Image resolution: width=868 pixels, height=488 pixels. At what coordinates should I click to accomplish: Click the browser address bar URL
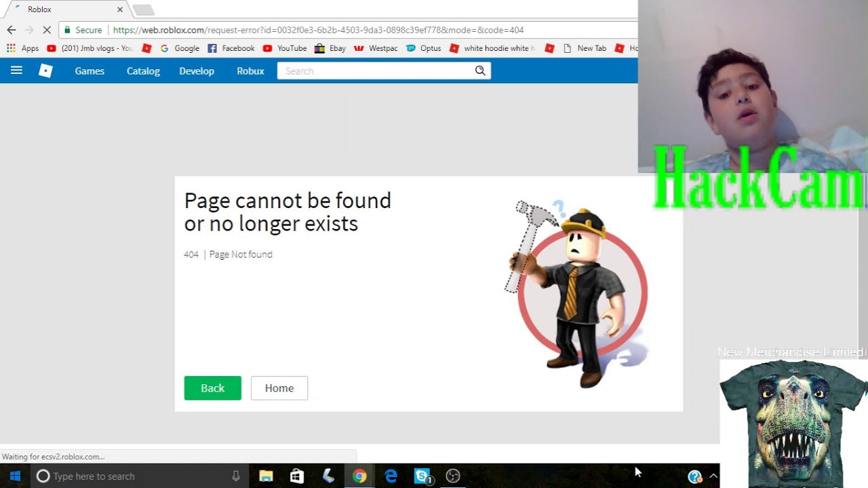pos(319,30)
